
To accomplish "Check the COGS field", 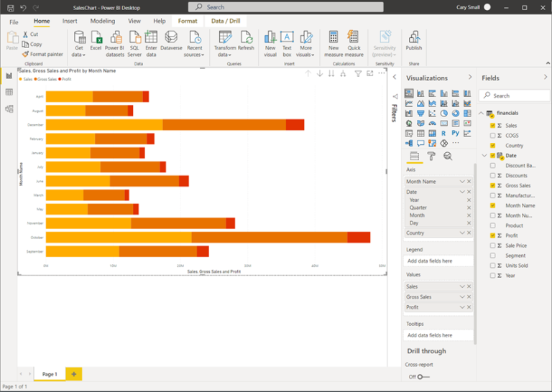I will pos(492,136).
